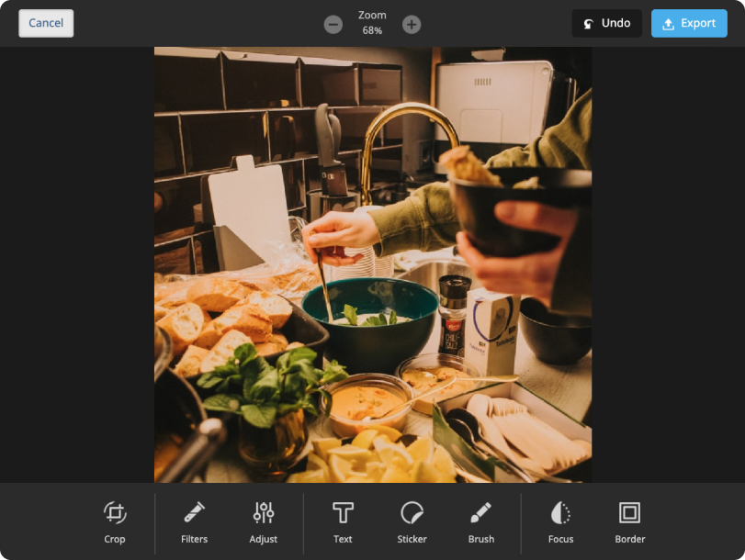Click the Zoom label at the top
The width and height of the screenshot is (745, 560).
[x=372, y=15]
